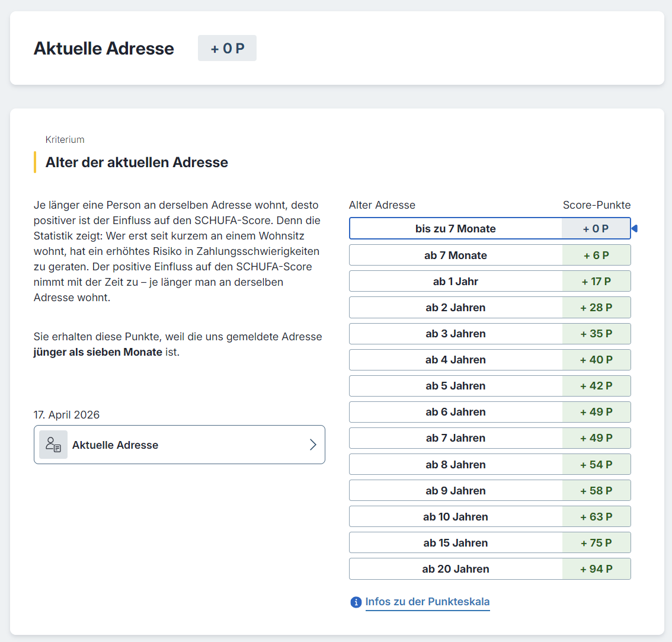Click the 'Alter der aktuellen Adresse' heading
Image resolution: width=672 pixels, height=642 pixels.
(x=137, y=162)
